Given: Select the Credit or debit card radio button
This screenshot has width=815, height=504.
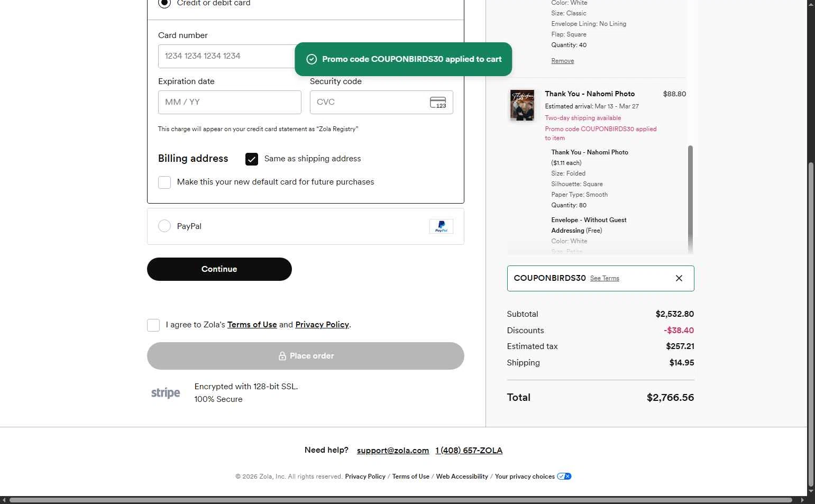Looking at the screenshot, I should pyautogui.click(x=164, y=3).
